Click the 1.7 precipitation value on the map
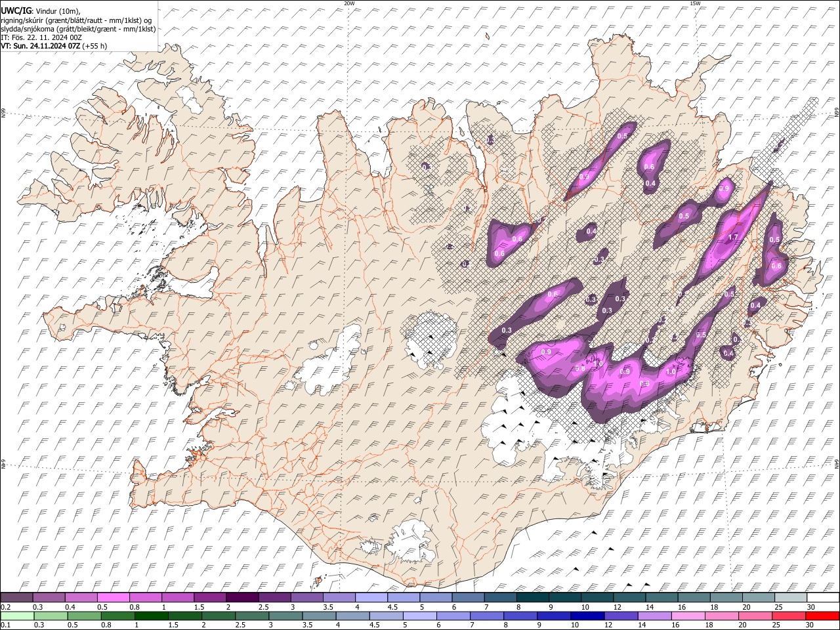Image resolution: width=840 pixels, height=630 pixels. click(x=734, y=237)
